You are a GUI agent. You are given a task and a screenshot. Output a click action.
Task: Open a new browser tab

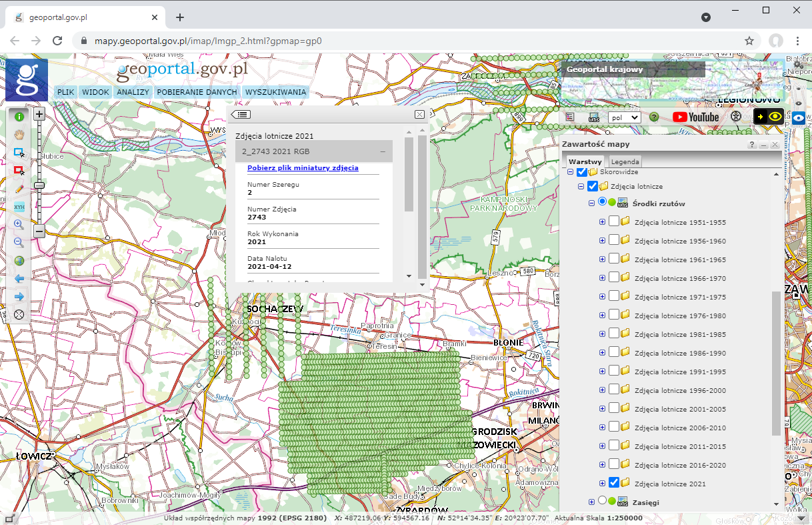point(180,17)
